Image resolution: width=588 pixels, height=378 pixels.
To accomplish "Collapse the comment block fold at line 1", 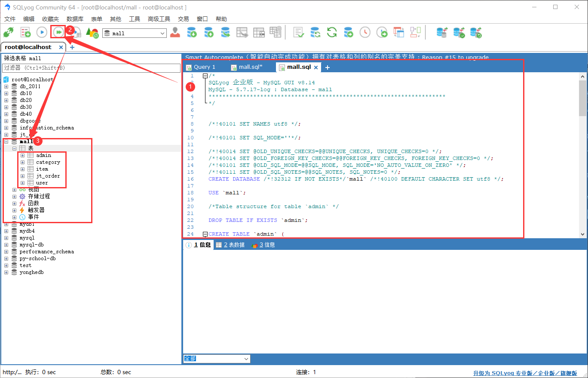I will pyautogui.click(x=205, y=76).
